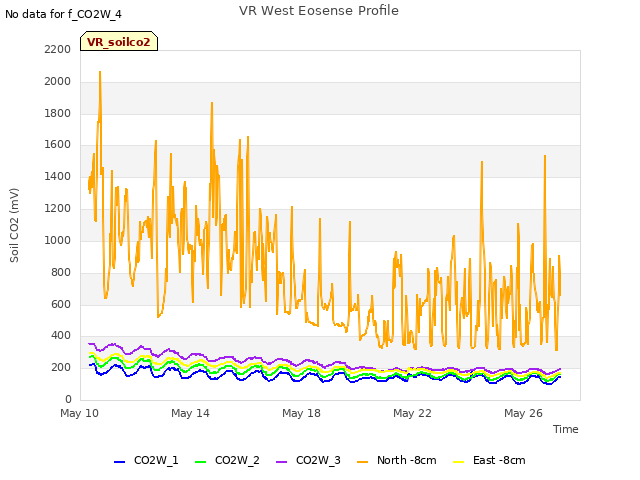Viewport: 640px width, 480px height.
Task: Click the green CO2W_2 legend color marker
Action: tap(200, 462)
